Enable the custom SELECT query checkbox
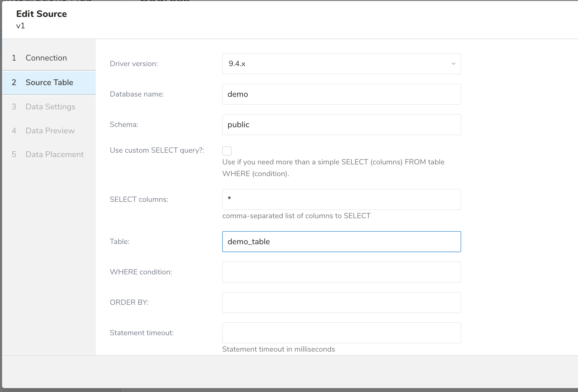Image resolution: width=578 pixels, height=392 pixels. click(227, 151)
